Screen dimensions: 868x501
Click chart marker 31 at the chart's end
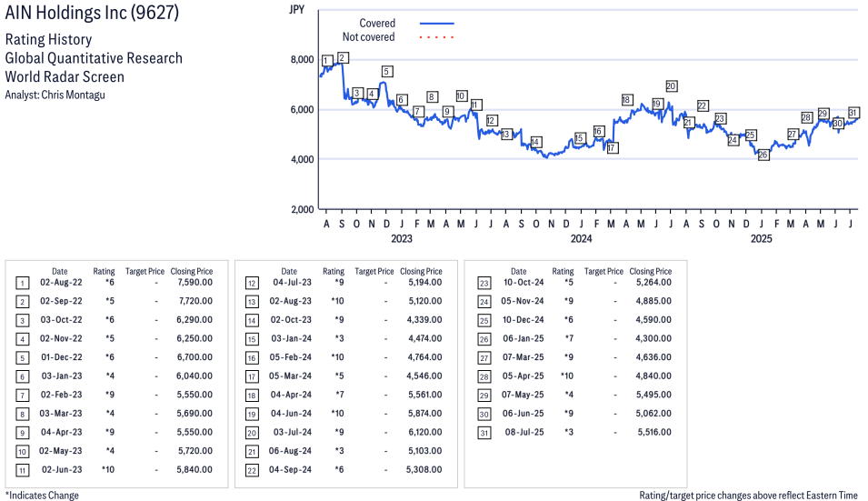[853, 113]
